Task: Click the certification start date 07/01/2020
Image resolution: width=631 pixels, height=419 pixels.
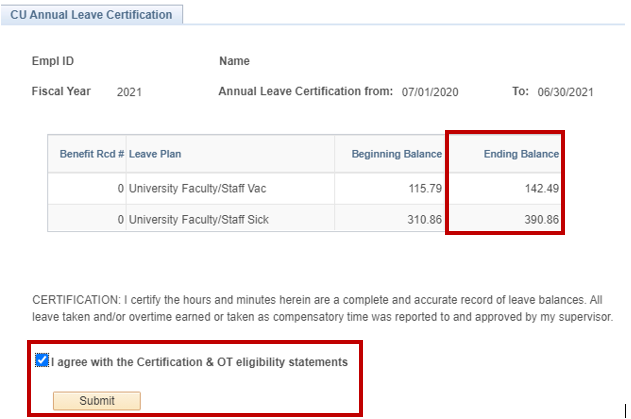Action: (x=430, y=92)
